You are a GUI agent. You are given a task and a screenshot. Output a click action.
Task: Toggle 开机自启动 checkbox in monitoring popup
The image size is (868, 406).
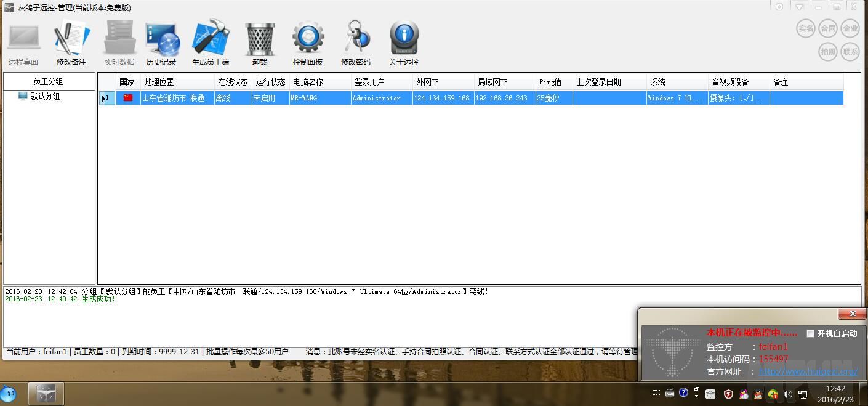810,333
